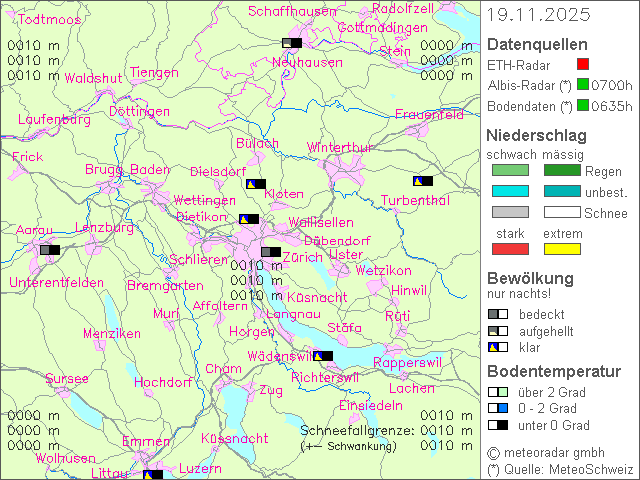This screenshot has height=480, width=640.
Task: Click the date 19.11.2025 label
Action: [538, 15]
